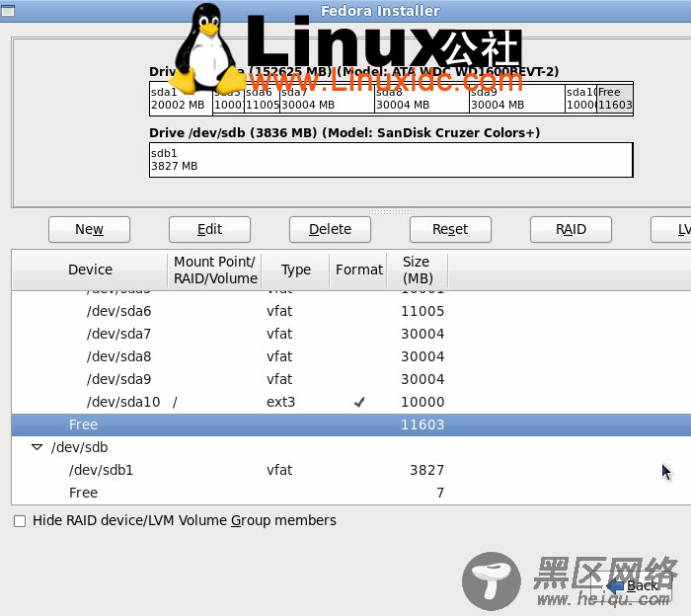Click the Format column header
This screenshot has width=691, height=616.
pos(358,269)
